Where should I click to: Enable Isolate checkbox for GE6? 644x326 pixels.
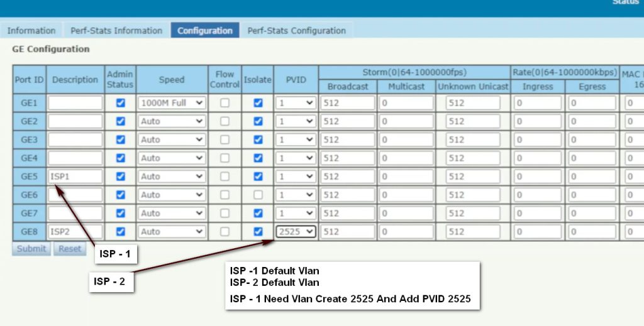click(x=258, y=195)
